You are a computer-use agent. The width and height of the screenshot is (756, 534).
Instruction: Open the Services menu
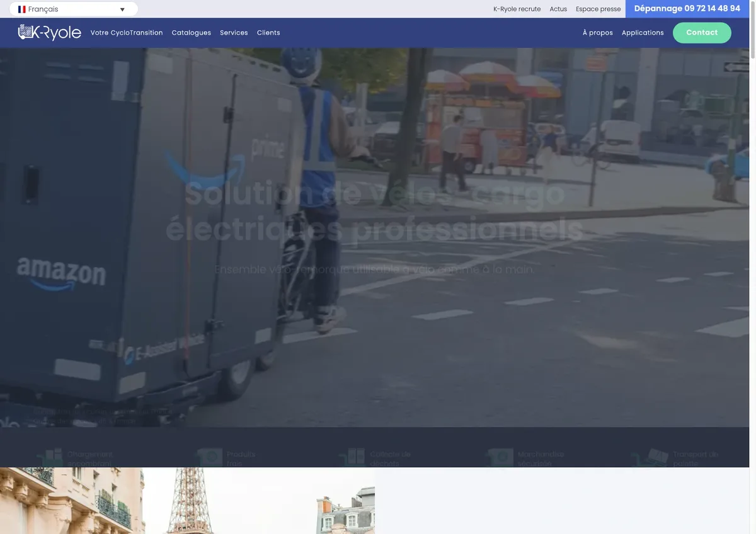tap(234, 33)
